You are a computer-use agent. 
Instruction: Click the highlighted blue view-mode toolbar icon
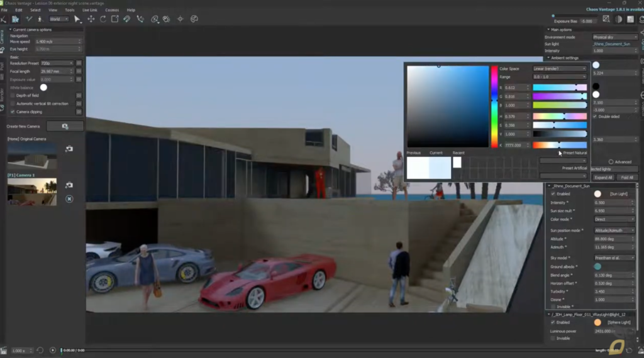(15, 19)
